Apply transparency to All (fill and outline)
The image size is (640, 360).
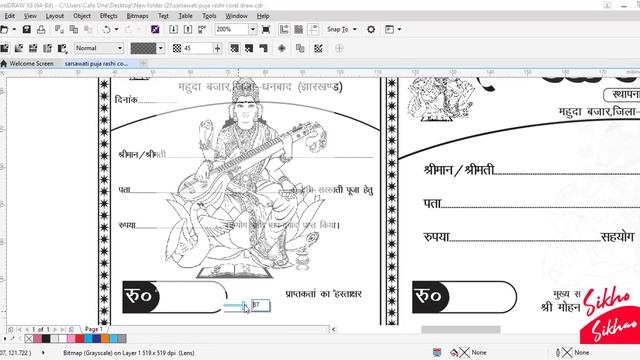pos(234,48)
